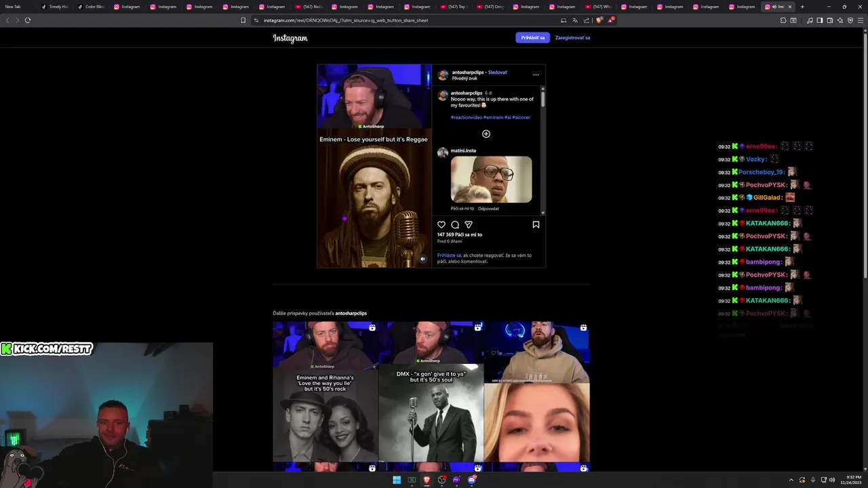868x488 pixels.
Task: Switch to the (547) Wha YouTube tab
Action: 599,7
